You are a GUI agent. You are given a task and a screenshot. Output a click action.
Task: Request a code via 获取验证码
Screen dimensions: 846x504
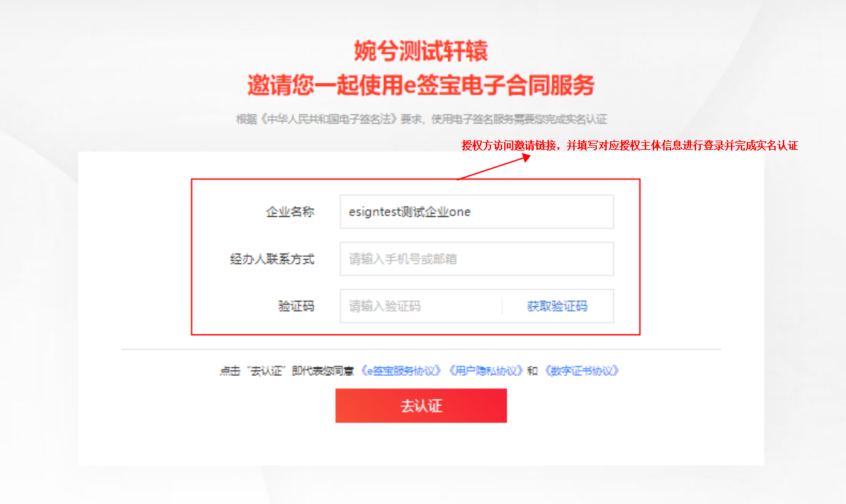pyautogui.click(x=557, y=306)
